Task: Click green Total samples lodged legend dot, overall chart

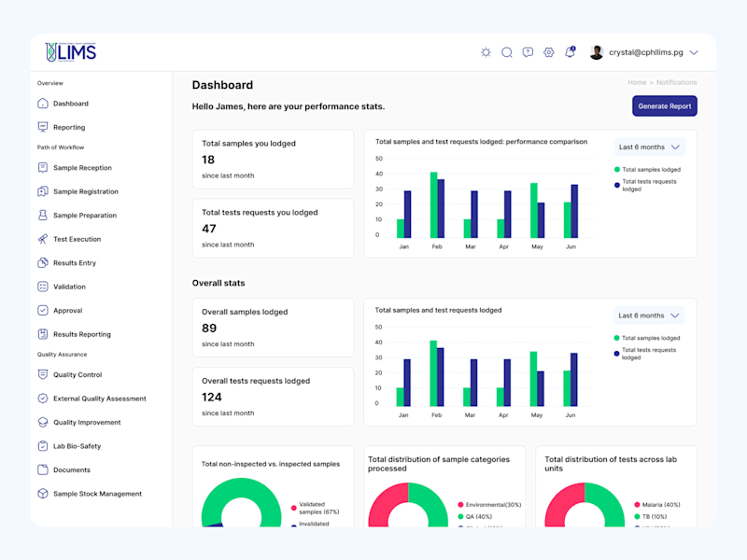Action: tap(616, 338)
